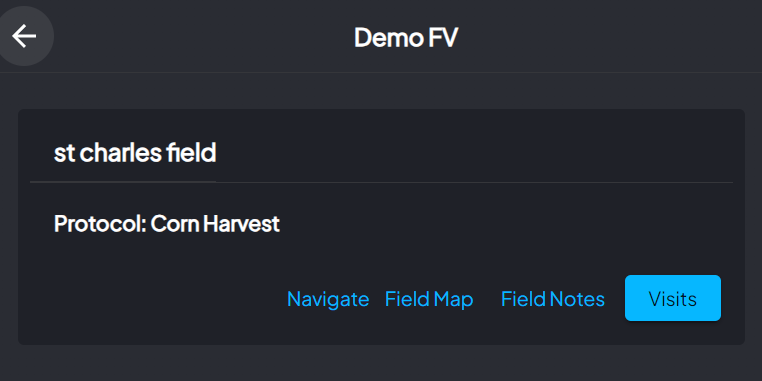Click the header bar beside Demo FV
Screen dimensions: 762x381
(x=607, y=36)
